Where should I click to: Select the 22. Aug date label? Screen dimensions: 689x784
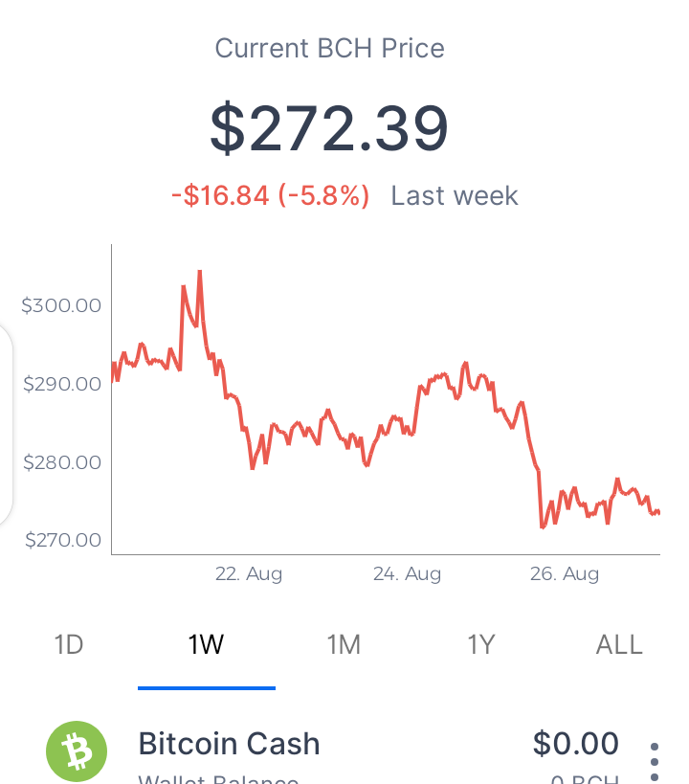(x=249, y=573)
